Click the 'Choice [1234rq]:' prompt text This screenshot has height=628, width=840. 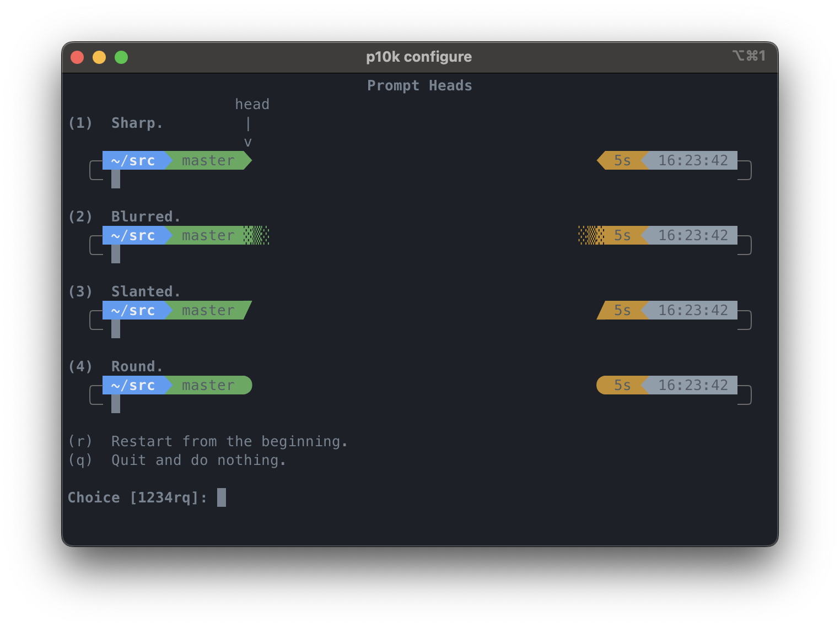pos(137,497)
